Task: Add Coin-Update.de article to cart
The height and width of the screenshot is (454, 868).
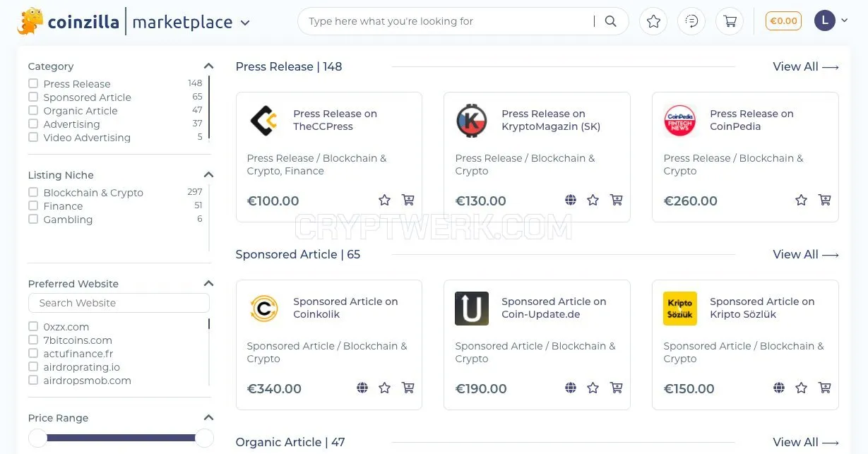Action: click(x=616, y=388)
